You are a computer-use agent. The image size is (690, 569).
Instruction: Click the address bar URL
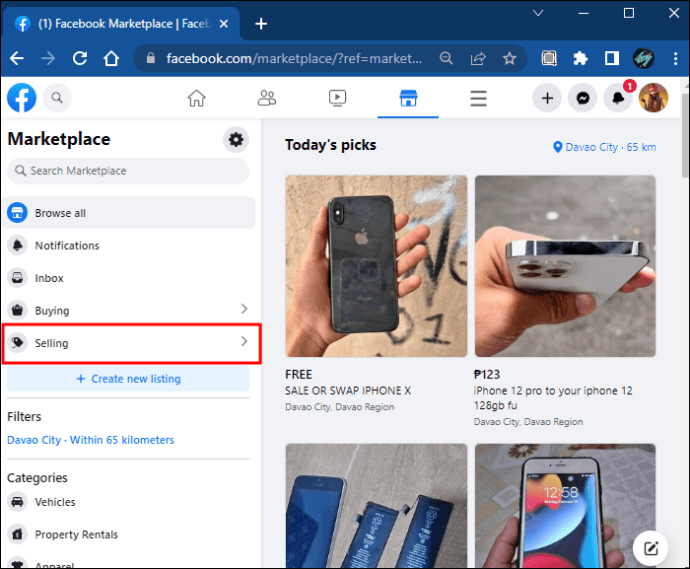(x=294, y=59)
